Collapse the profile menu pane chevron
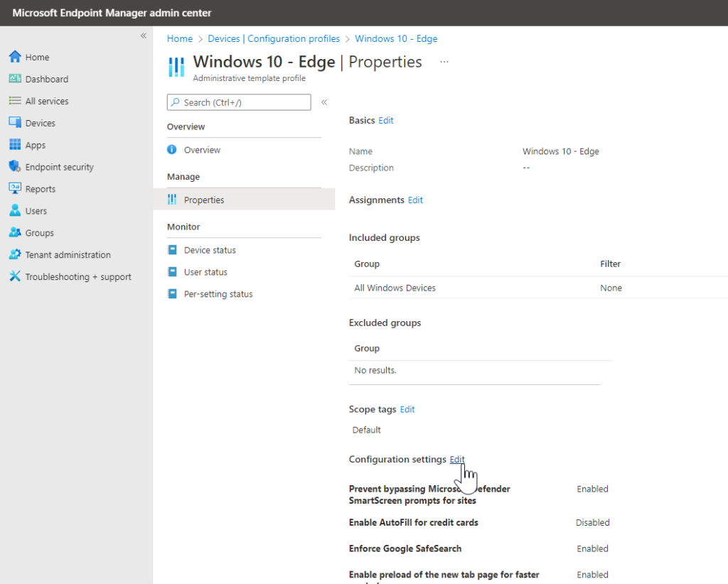The width and height of the screenshot is (728, 584). point(324,102)
